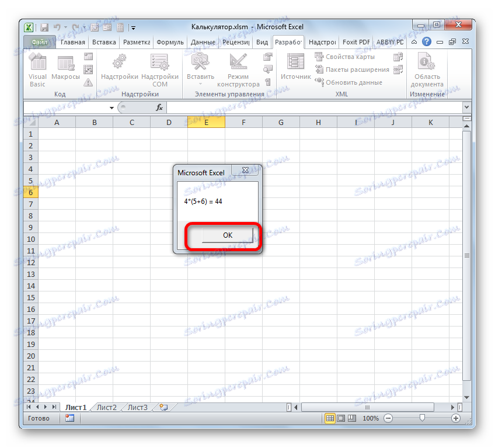Switch to Page Break Preview in status bar
This screenshot has height=448, width=495.
pyautogui.click(x=351, y=418)
